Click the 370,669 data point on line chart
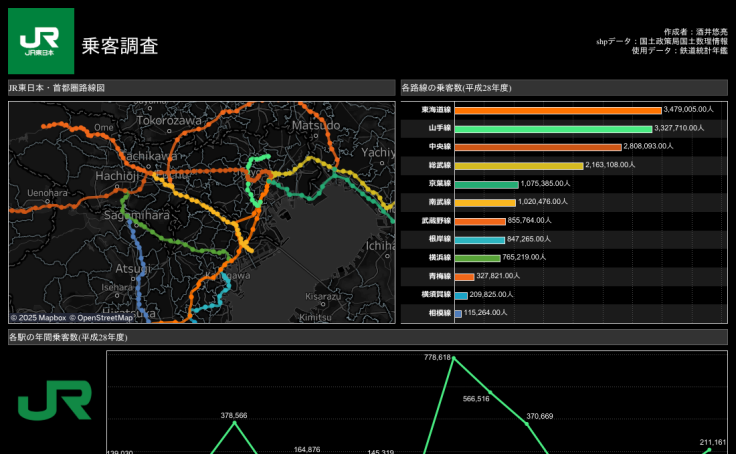 pos(527,423)
